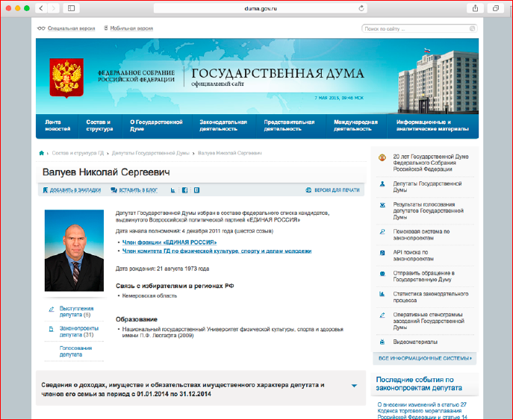Expand the Сведения о доходах section arrow
The image size is (513, 420).
click(354, 386)
